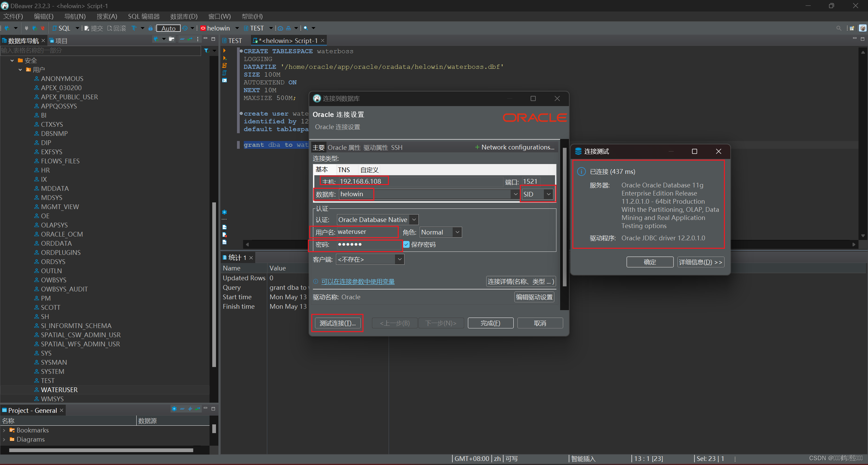Click the gear icon in Project panel toolbar

(x=174, y=409)
